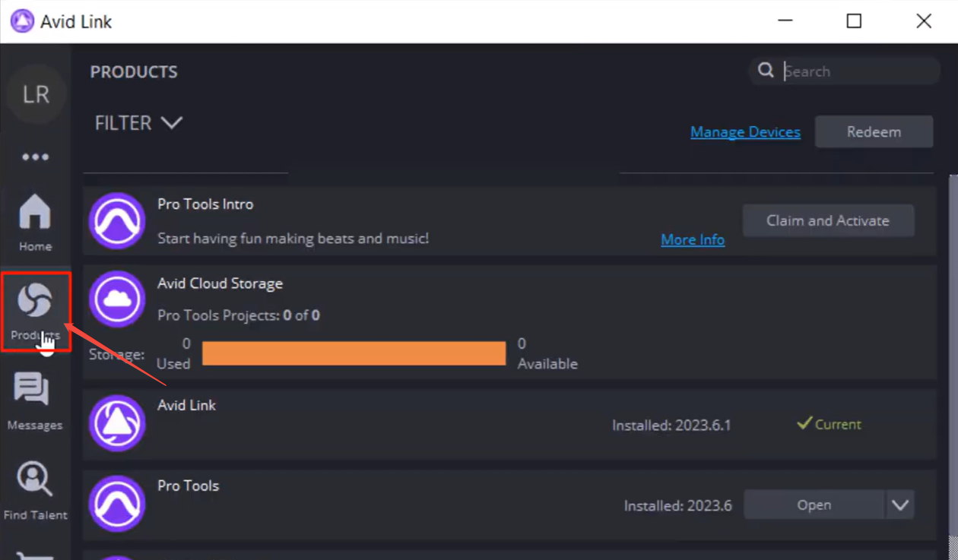The width and height of the screenshot is (958, 560).
Task: Click the Manage Devices link
Action: 745,132
